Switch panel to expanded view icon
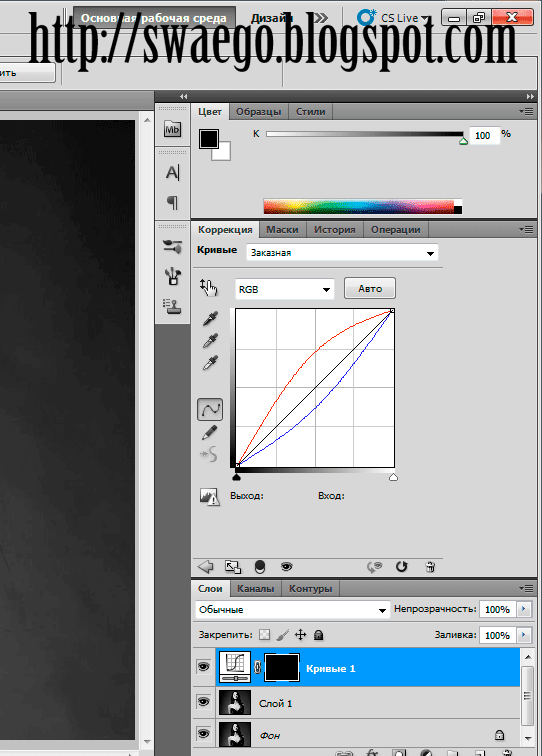 point(233,567)
